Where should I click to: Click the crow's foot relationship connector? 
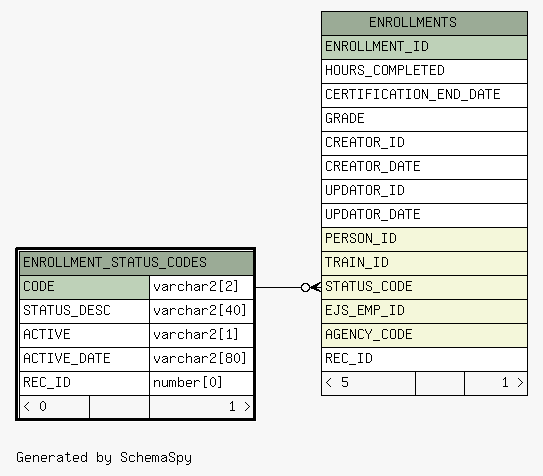pyautogui.click(x=311, y=287)
